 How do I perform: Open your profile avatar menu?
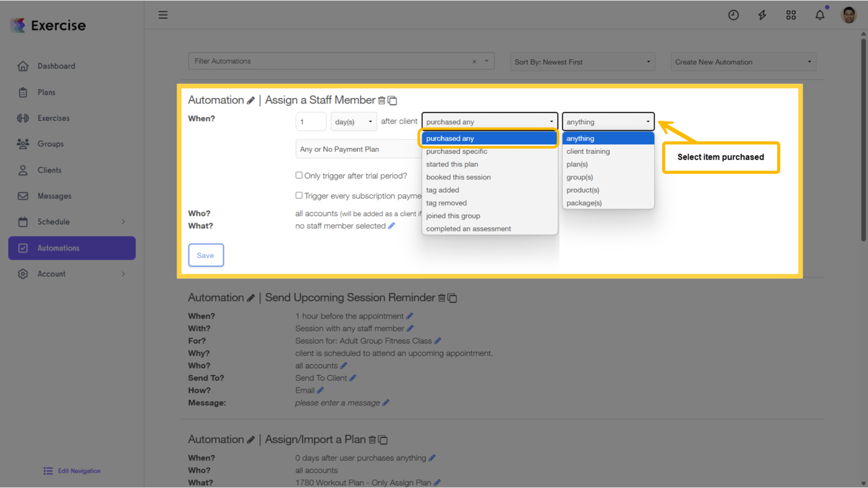point(849,15)
